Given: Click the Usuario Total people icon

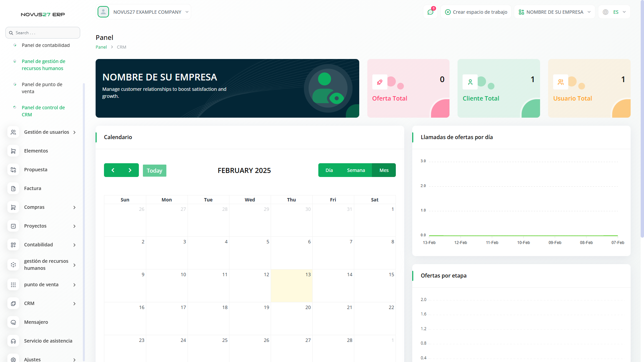Looking at the screenshot, I should (x=560, y=82).
